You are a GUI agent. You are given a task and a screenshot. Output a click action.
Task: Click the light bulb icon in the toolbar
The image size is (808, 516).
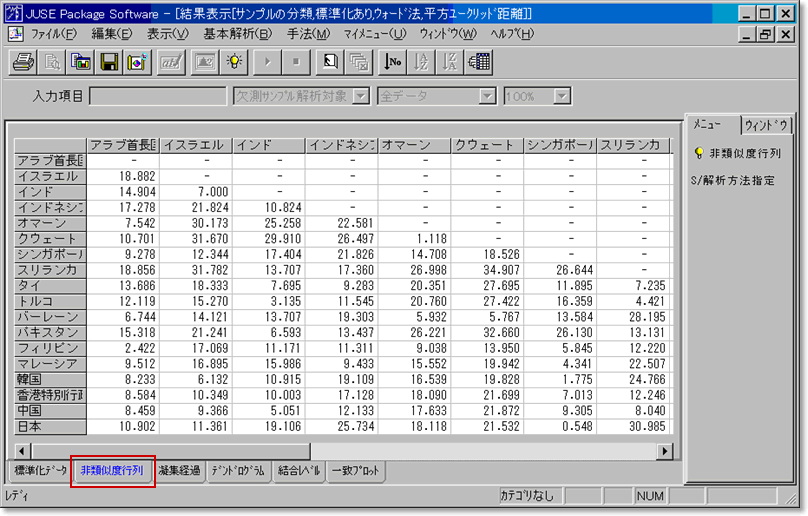point(234,63)
